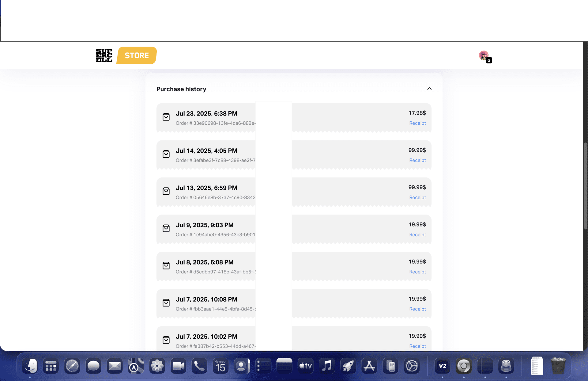Image resolution: width=588 pixels, height=381 pixels.
Task: View Receipt for Jul 7, 10:08 PM order
Action: click(417, 309)
